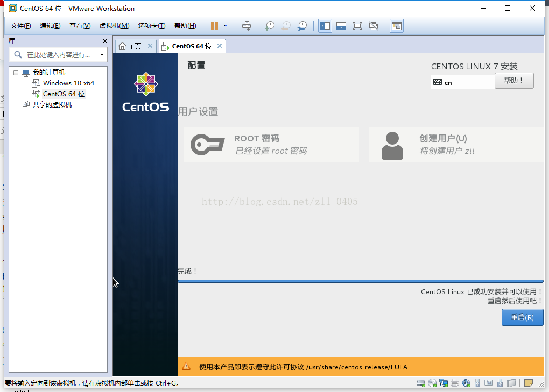The image size is (549, 392).
Task: Click the hard disk status bar icon
Action: [x=420, y=383]
